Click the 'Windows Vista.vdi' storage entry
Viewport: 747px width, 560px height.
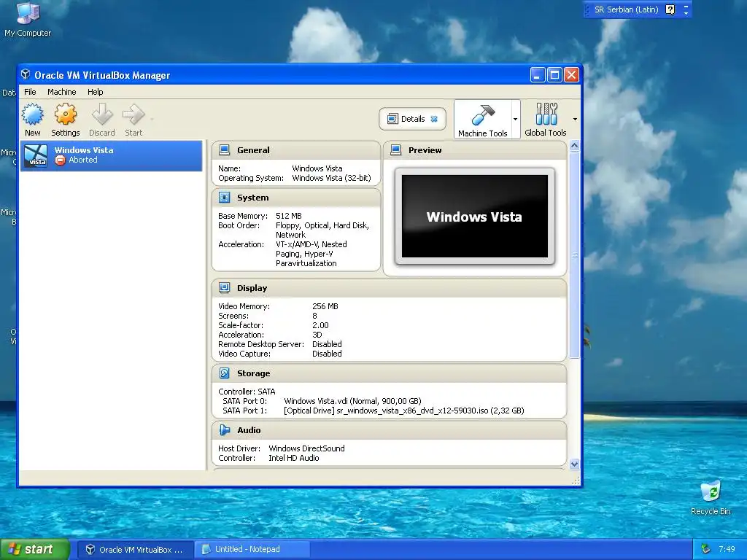(352, 401)
